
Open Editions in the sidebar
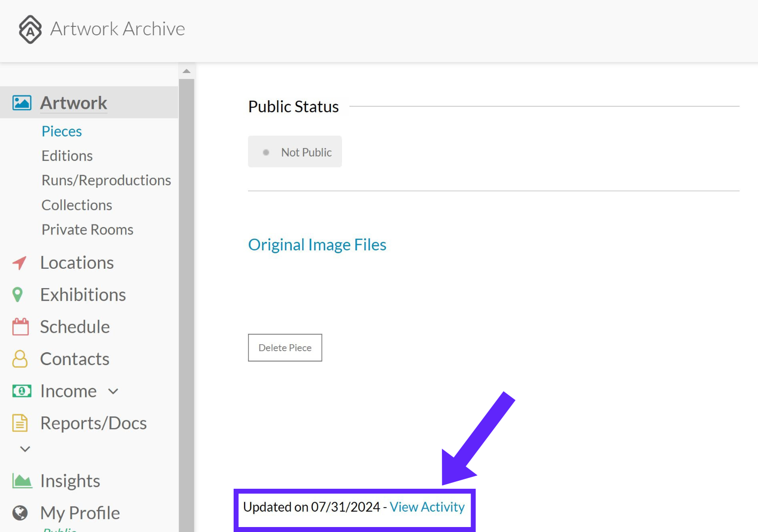point(67,156)
